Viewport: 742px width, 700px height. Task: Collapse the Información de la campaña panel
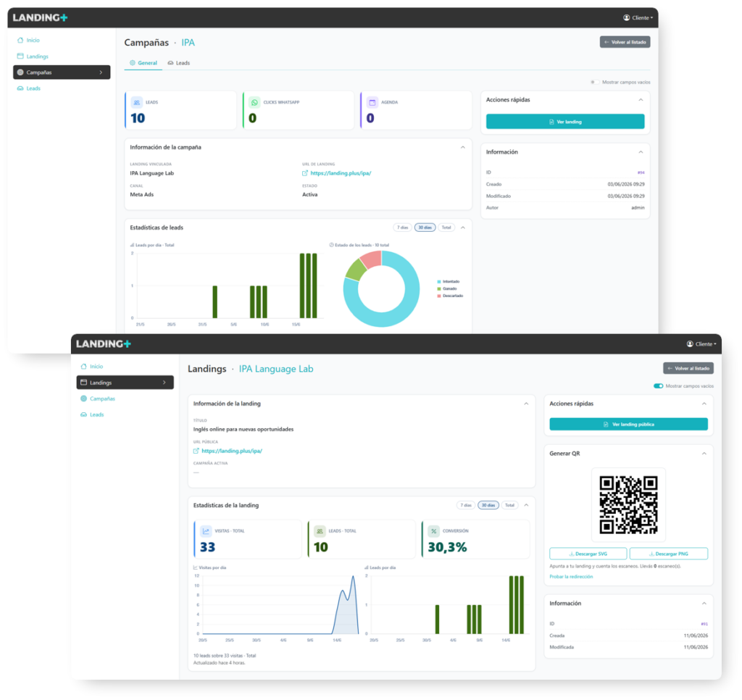tap(463, 147)
